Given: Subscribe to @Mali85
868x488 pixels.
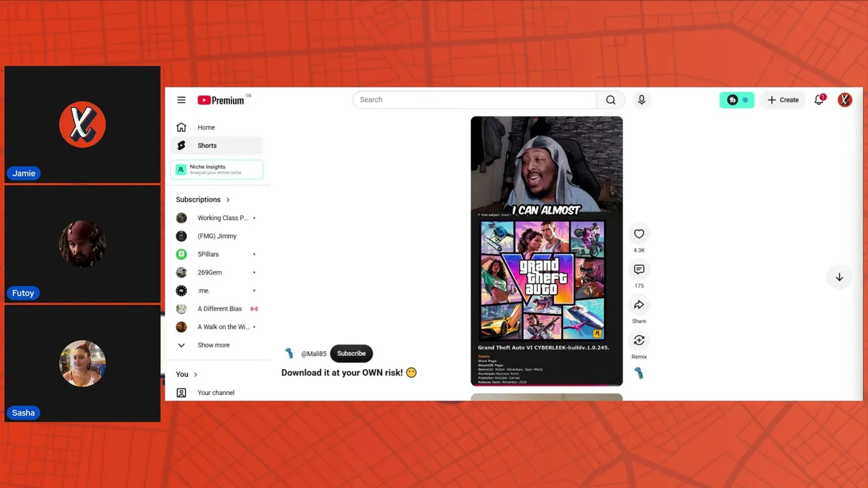Looking at the screenshot, I should [x=351, y=353].
